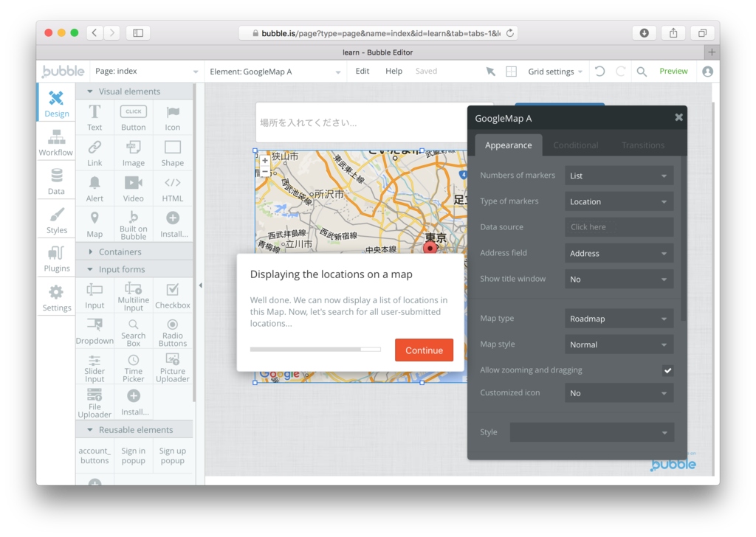This screenshot has height=537, width=756.
Task: Open the Help menu
Action: [x=394, y=72]
